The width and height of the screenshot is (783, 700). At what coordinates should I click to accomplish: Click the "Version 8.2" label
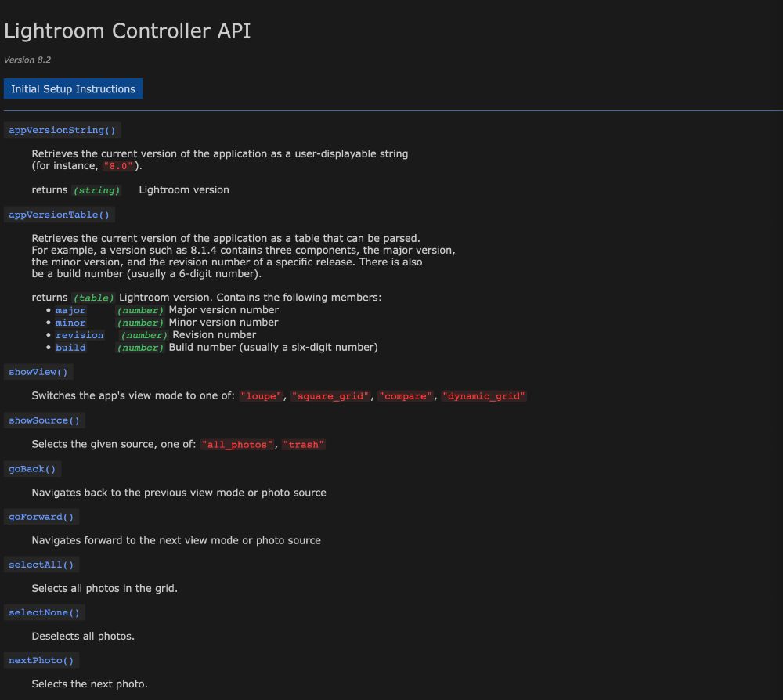point(27,60)
